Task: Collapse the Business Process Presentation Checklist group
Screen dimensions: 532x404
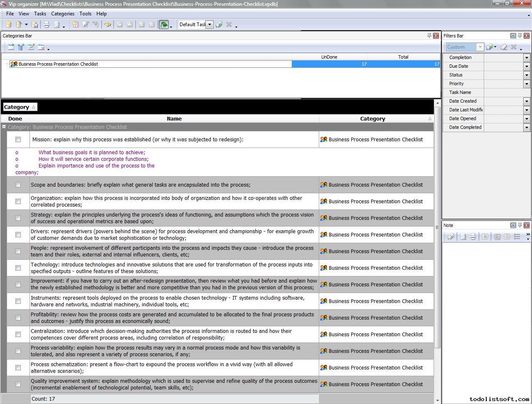Action: (x=4, y=127)
